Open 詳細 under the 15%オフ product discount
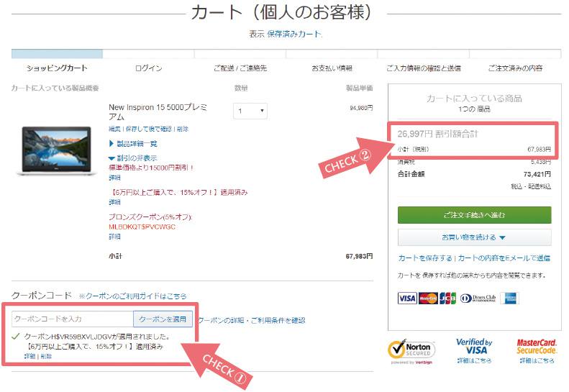 (x=114, y=202)
